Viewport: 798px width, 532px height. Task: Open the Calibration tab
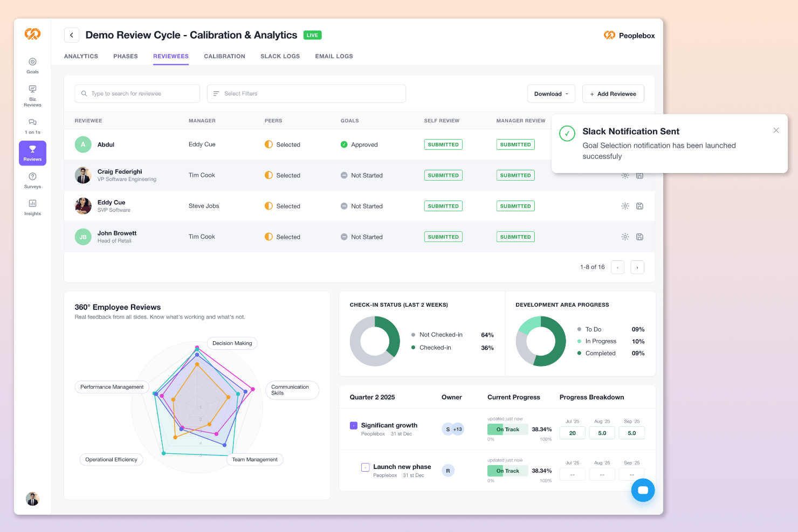pyautogui.click(x=224, y=56)
